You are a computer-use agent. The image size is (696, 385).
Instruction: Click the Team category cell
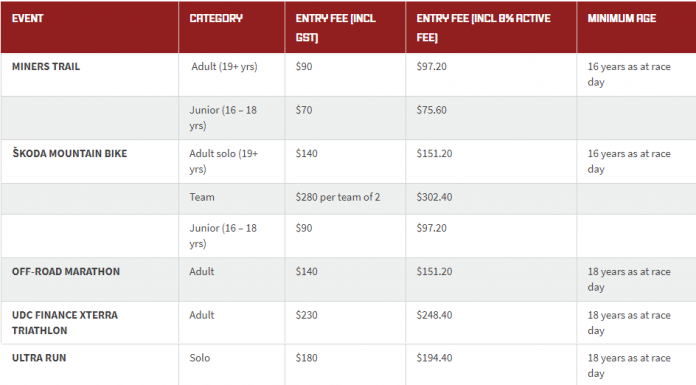(202, 197)
